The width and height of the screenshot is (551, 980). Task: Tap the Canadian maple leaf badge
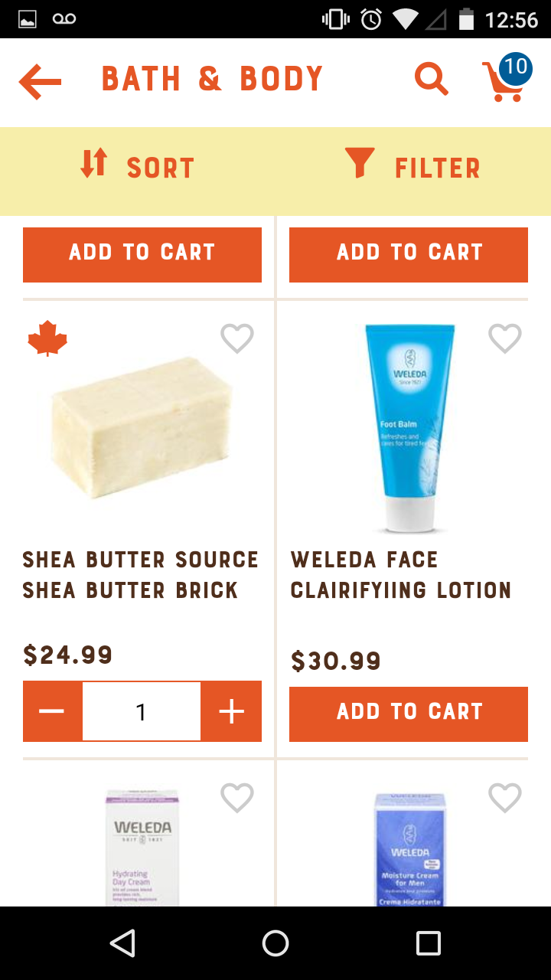(x=47, y=339)
